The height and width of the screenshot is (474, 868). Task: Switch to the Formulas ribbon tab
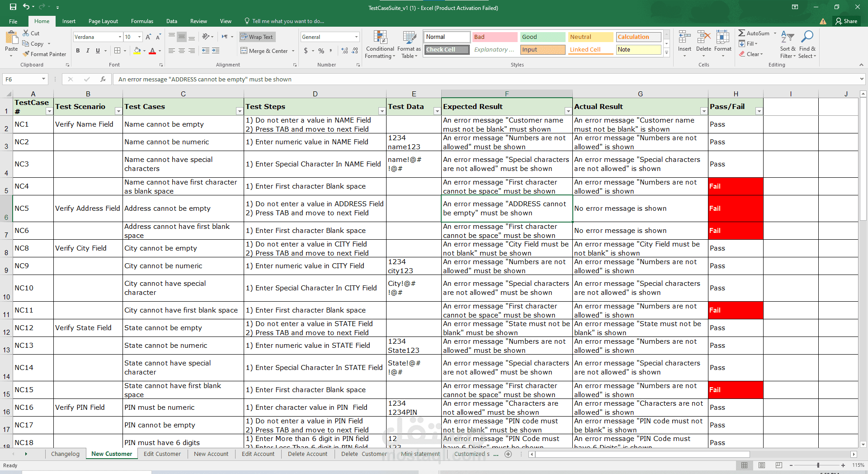(142, 21)
